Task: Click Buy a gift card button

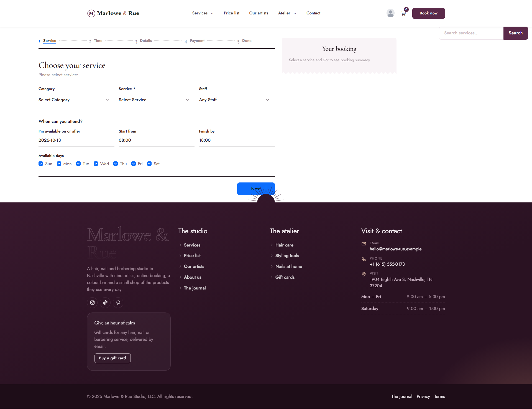Action: click(x=112, y=358)
